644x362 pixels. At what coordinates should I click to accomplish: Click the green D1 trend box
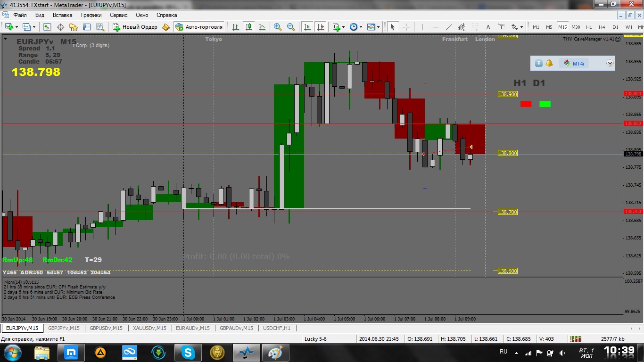(x=545, y=104)
